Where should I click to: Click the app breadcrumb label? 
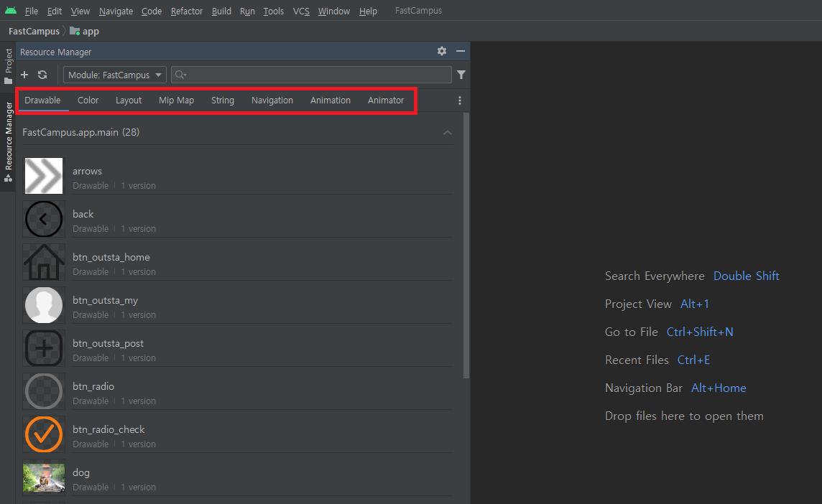click(91, 31)
